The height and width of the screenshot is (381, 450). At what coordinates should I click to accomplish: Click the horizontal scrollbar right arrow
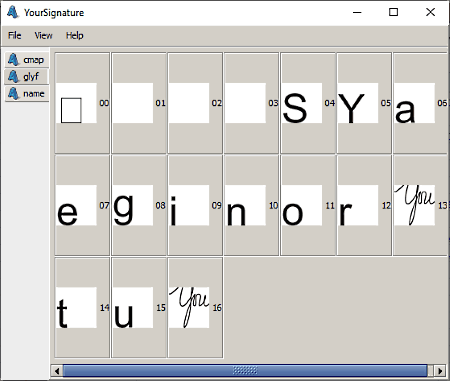pos(440,371)
